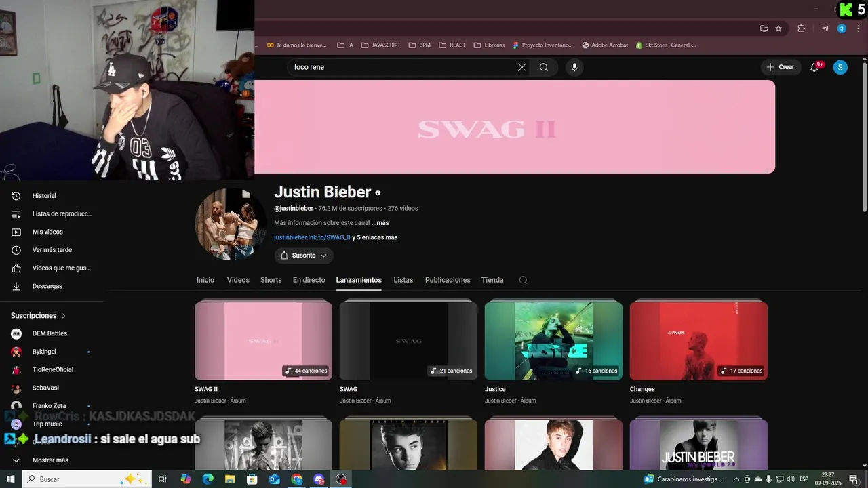Open Vídeos que me gustan sidebar item
Screen dimensions: 868x488
52,268
